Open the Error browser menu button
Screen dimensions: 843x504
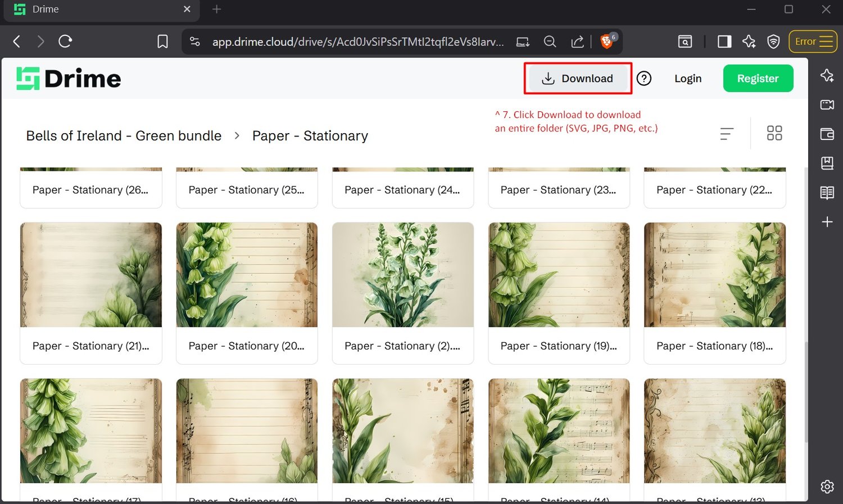point(813,42)
